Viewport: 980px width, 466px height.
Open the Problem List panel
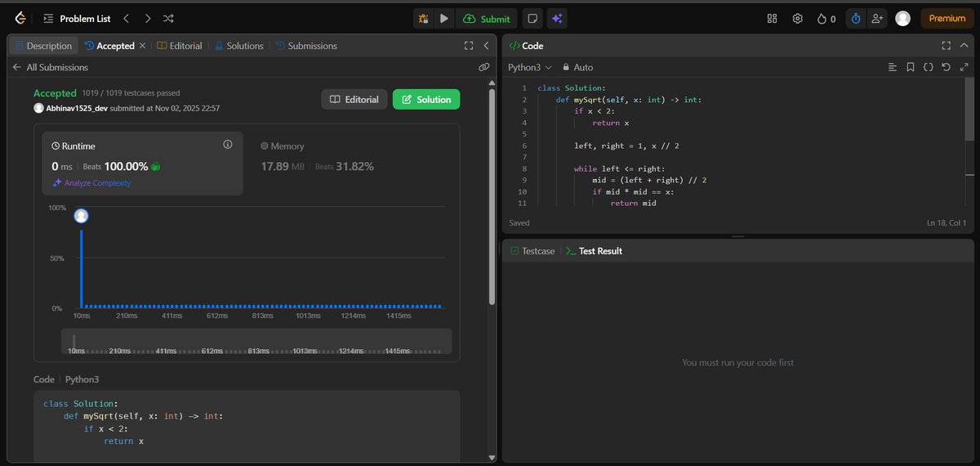pyautogui.click(x=77, y=18)
